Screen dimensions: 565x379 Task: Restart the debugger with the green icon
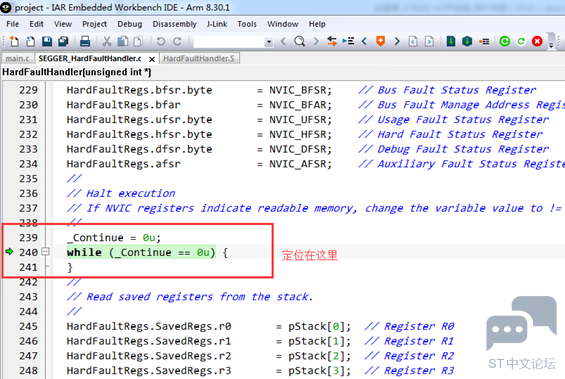(521, 41)
